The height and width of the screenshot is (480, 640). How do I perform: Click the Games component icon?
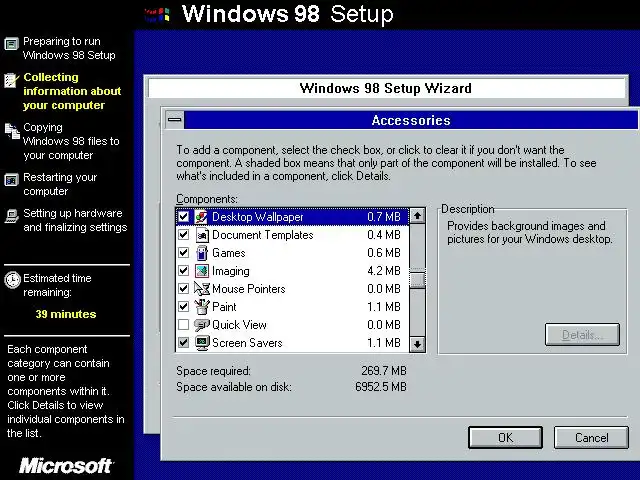[x=202, y=253]
